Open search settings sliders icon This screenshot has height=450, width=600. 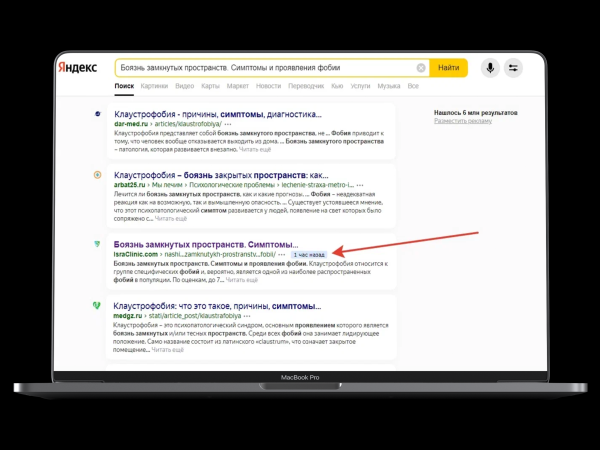tap(514, 68)
